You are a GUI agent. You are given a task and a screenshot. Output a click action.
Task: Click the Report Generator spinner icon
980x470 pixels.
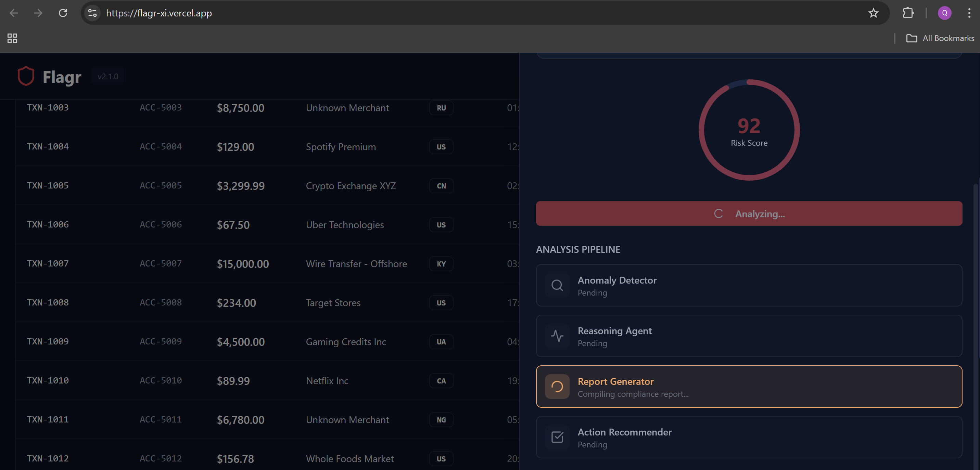tap(557, 386)
